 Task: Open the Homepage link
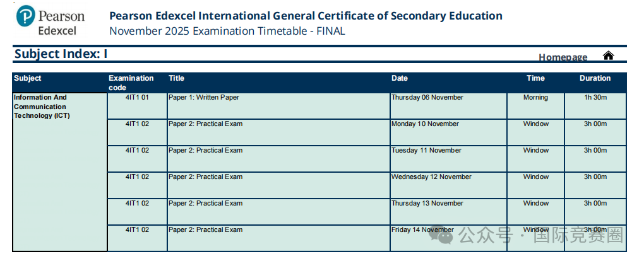[563, 57]
